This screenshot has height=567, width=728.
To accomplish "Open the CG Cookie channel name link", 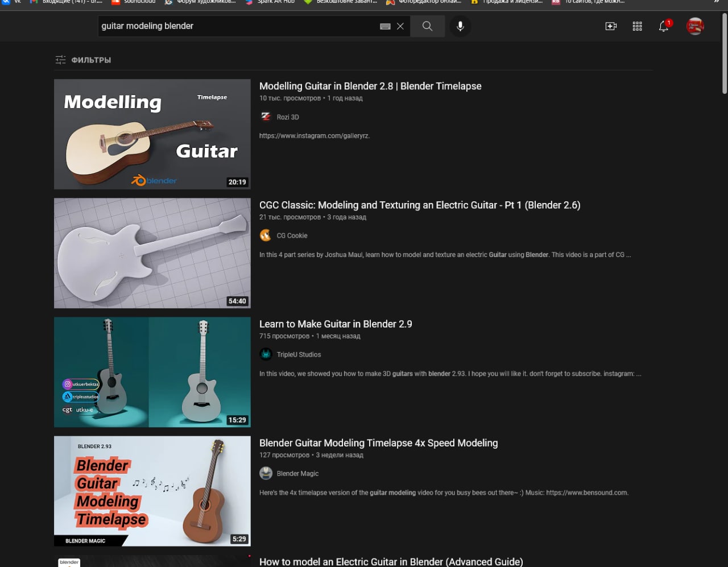I will pos(292,235).
